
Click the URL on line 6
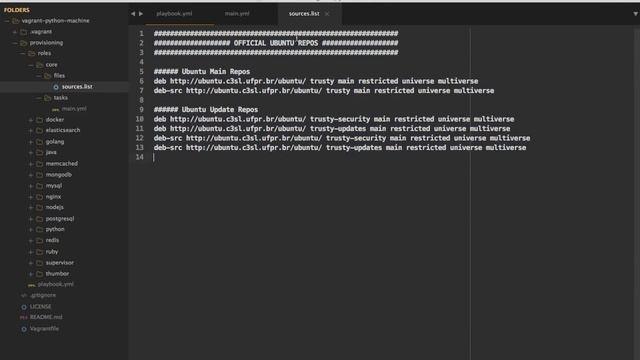pos(238,81)
